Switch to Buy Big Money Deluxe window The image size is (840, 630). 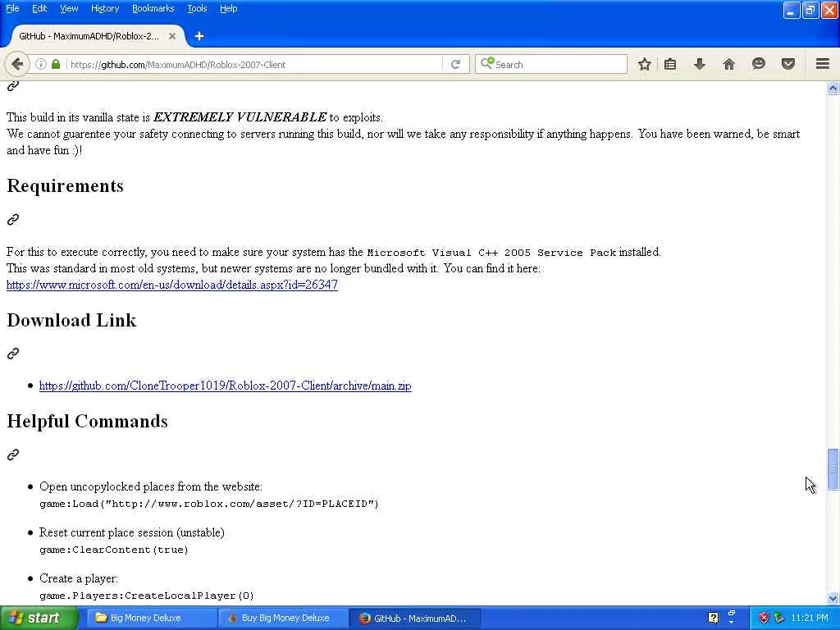coord(284,618)
